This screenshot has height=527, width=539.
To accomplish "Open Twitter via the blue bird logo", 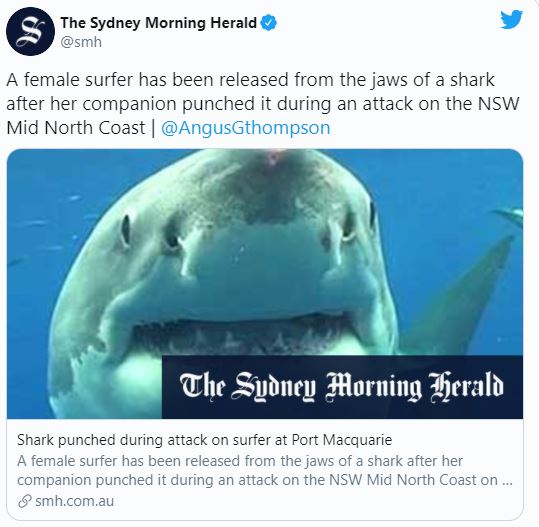I will [512, 20].
